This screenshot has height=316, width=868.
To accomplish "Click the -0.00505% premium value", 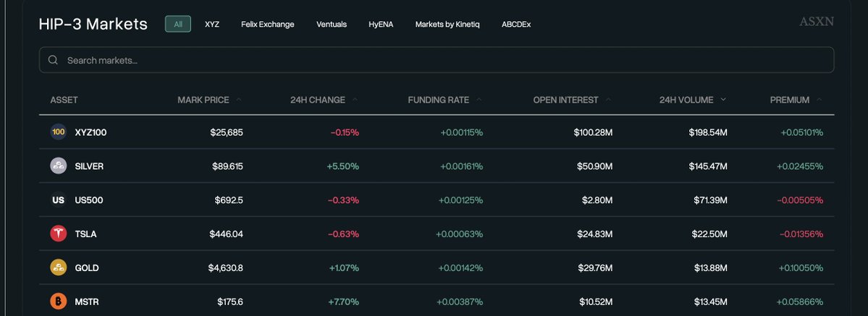I will (800, 200).
